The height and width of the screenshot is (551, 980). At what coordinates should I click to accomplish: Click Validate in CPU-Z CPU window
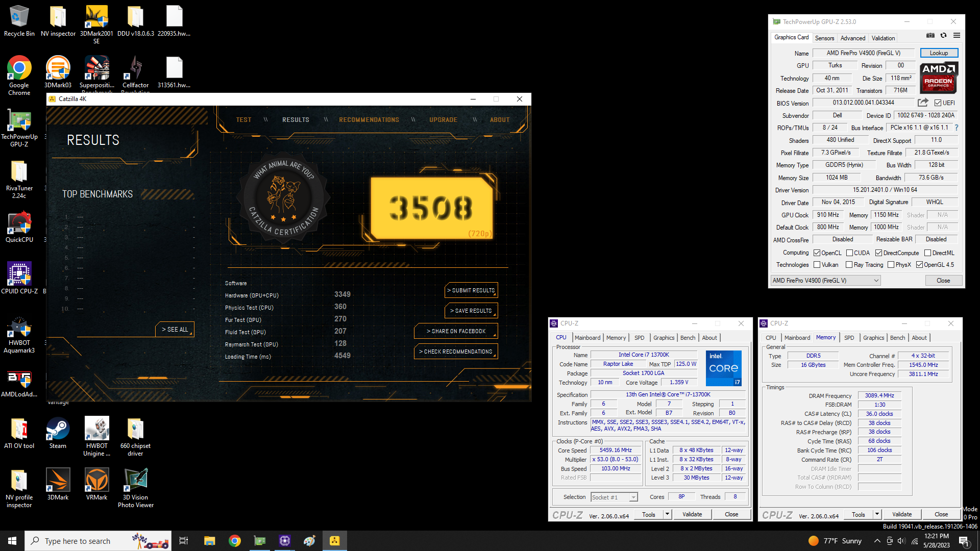[692, 514]
